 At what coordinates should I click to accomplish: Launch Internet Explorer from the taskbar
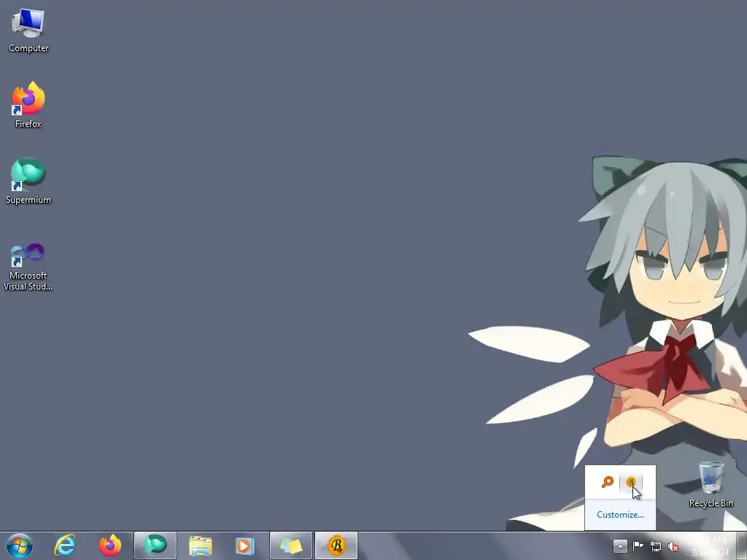pos(65,545)
